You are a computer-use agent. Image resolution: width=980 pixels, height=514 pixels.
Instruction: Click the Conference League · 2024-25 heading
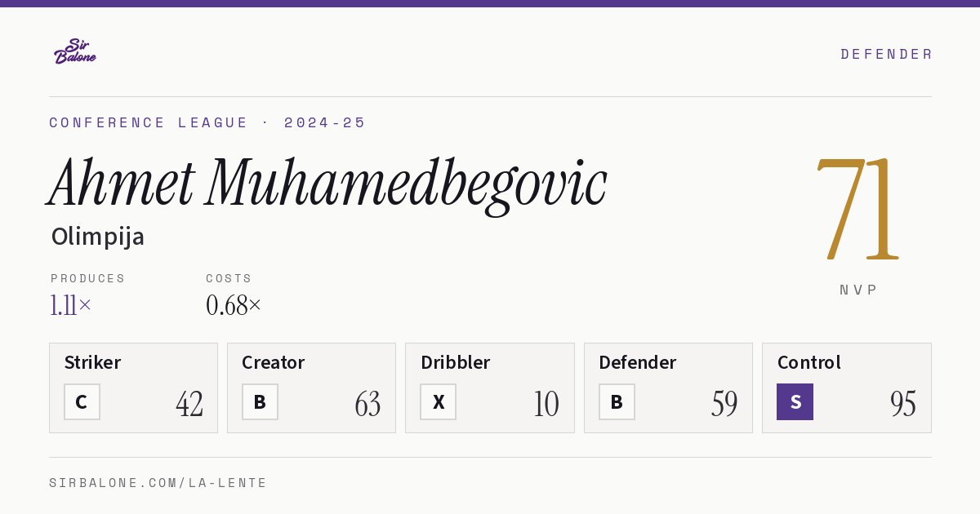click(x=207, y=122)
